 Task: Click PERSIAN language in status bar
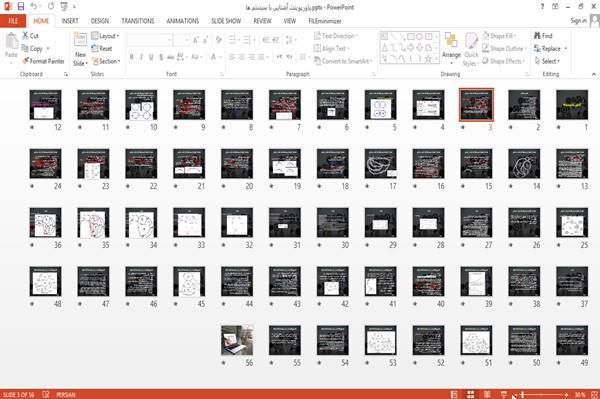[x=66, y=394]
